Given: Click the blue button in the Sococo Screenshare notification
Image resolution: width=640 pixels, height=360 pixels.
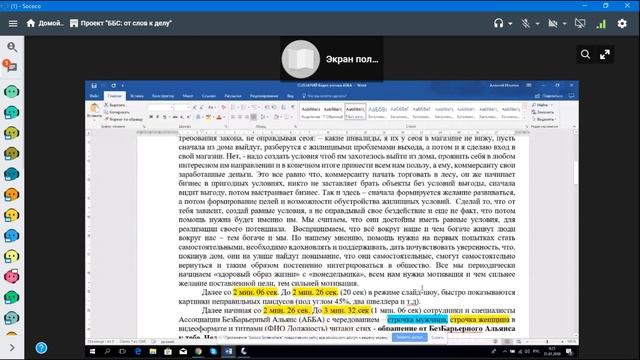Looking at the screenshot, I should click(x=410, y=337).
